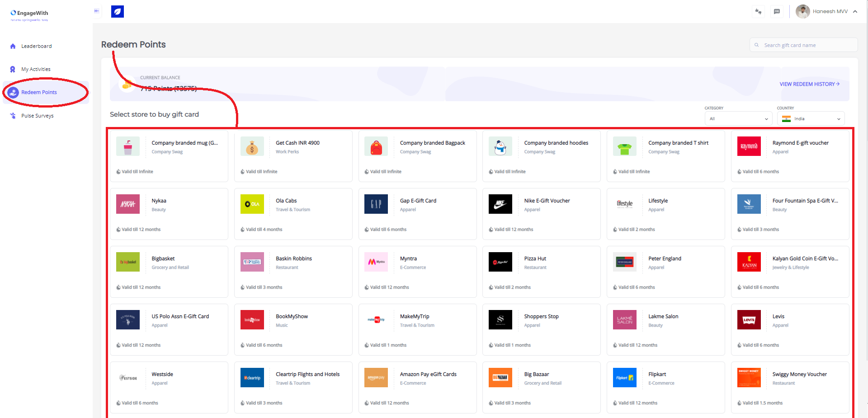Open the chat feedback icon in header

click(777, 11)
